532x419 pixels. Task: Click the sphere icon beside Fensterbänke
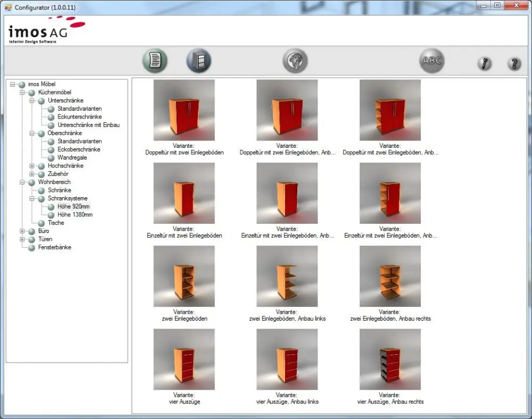pos(31,247)
